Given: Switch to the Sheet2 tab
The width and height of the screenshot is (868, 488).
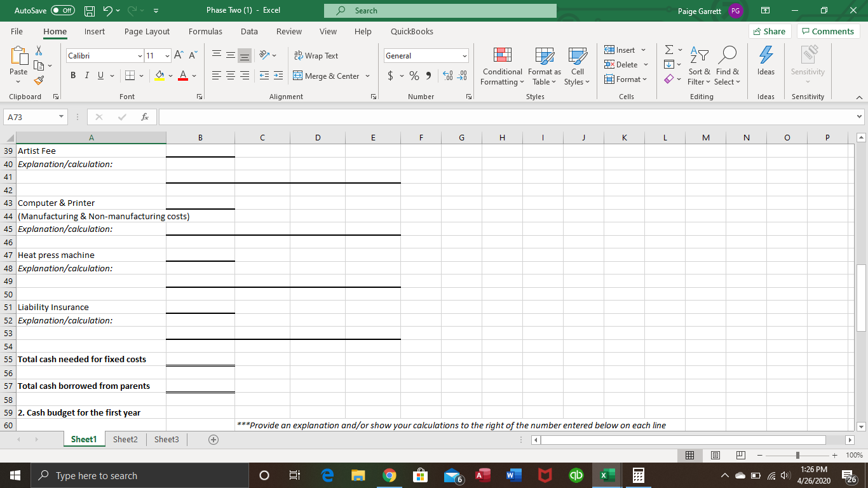Looking at the screenshot, I should [125, 439].
